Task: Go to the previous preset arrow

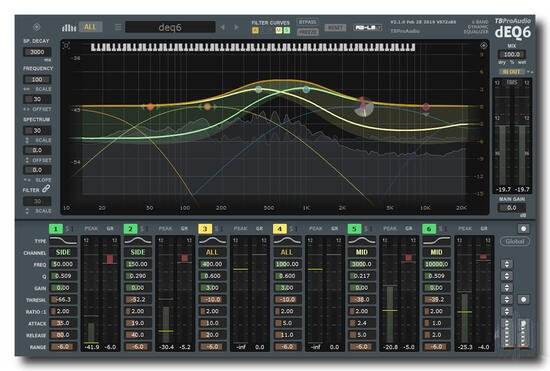Action: tap(222, 27)
